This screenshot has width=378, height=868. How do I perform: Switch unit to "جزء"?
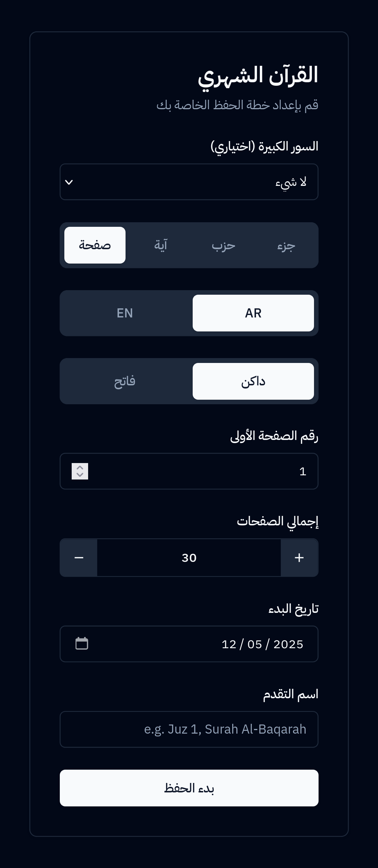point(286,245)
